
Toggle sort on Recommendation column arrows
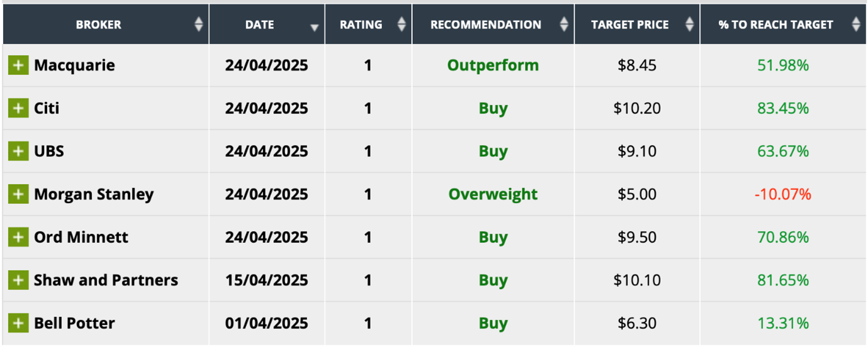pyautogui.click(x=564, y=25)
